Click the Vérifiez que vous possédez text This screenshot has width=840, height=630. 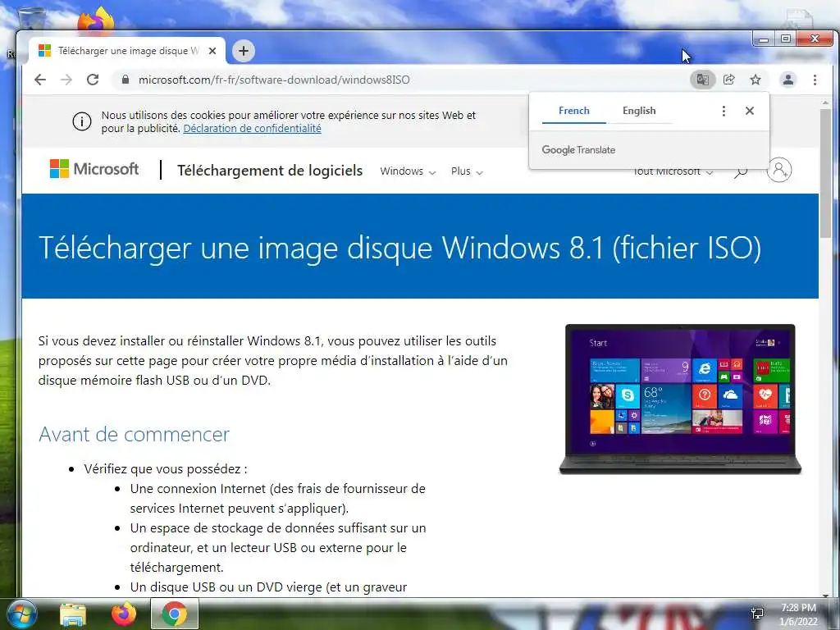(166, 468)
